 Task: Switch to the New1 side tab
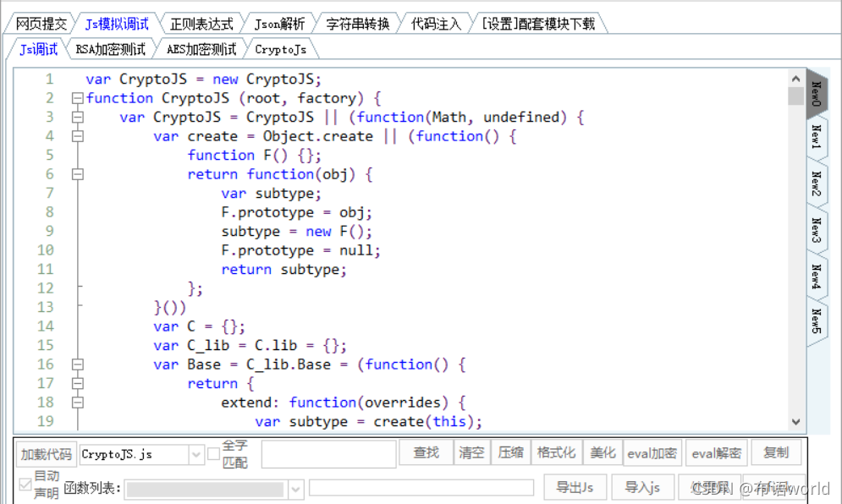click(x=817, y=137)
